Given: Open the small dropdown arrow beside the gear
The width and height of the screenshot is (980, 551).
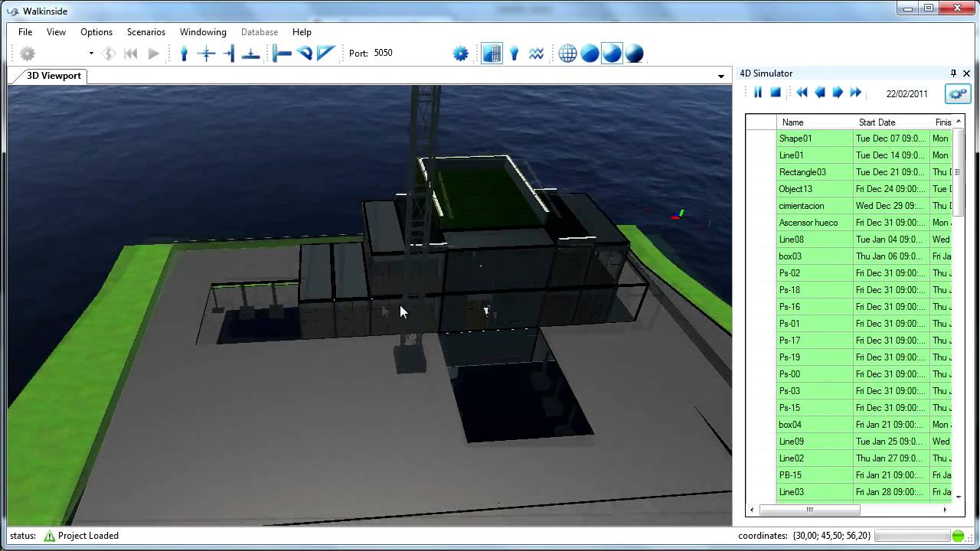Looking at the screenshot, I should coord(91,54).
